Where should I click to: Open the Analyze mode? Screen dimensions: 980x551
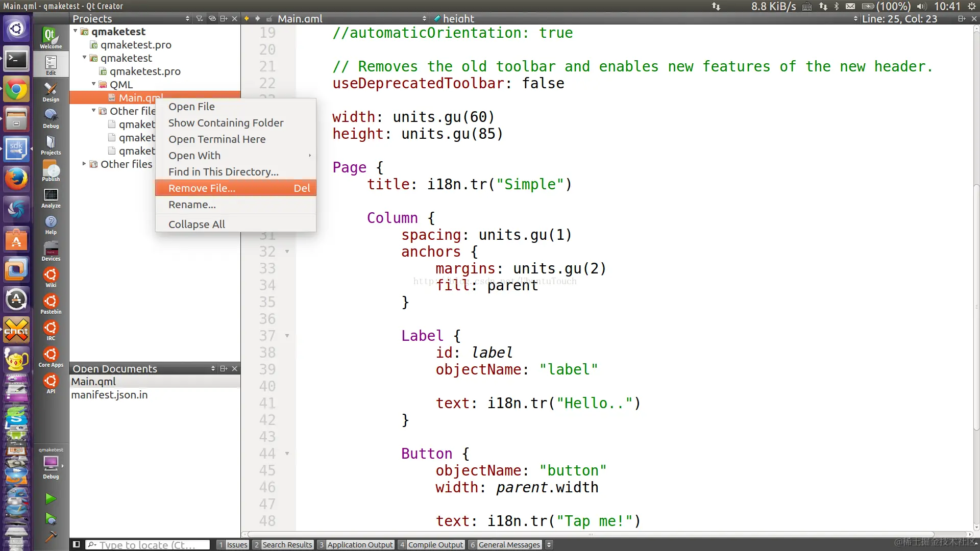point(51,198)
